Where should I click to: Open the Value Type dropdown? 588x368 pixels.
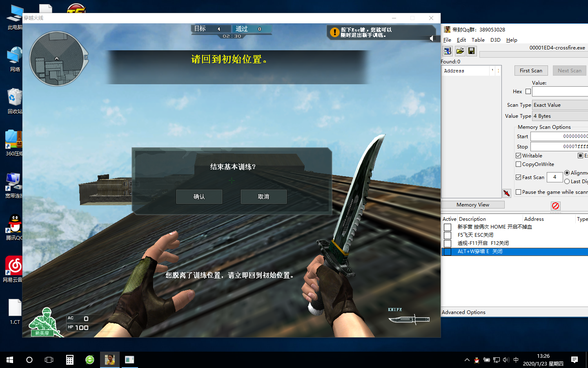tap(560, 116)
